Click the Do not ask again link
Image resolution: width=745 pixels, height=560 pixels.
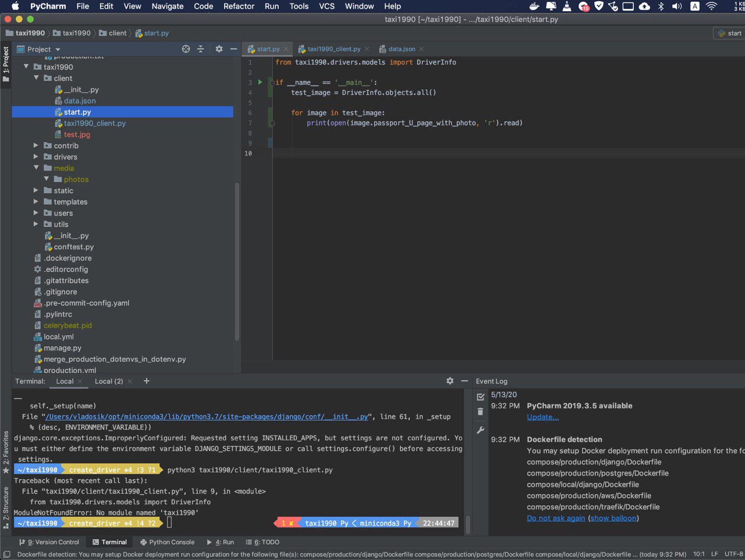556,518
